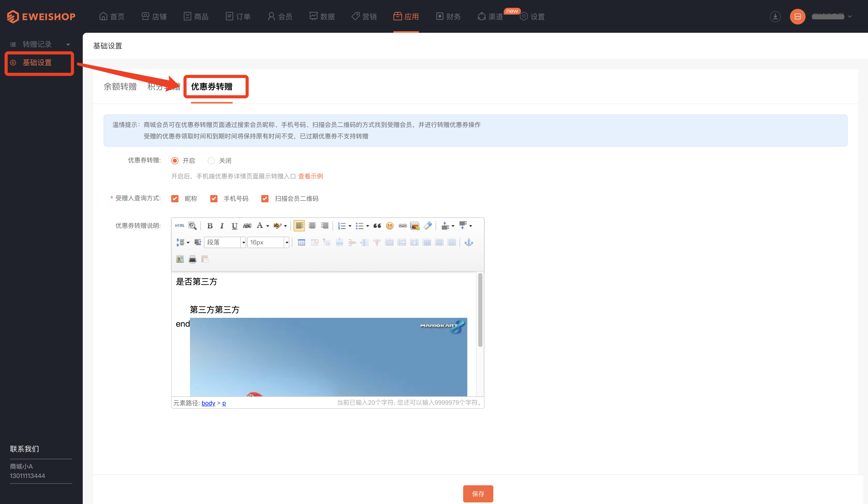Center-align text in editor
Image resolution: width=868 pixels, height=504 pixels.
[312, 226]
